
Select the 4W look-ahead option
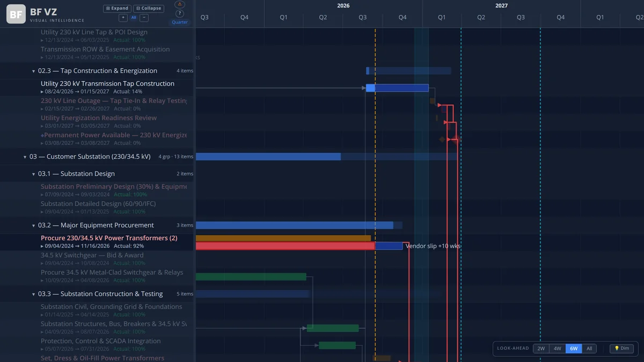tap(557, 349)
